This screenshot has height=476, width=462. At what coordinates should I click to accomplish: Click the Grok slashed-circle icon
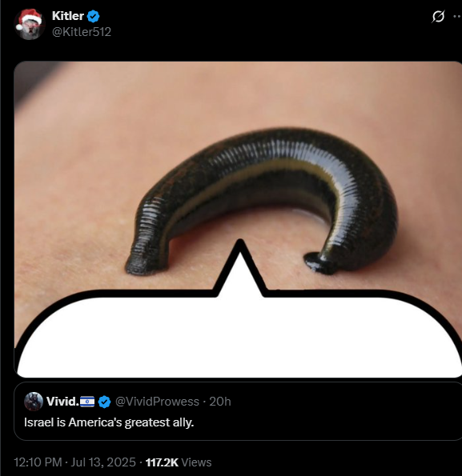point(438,16)
